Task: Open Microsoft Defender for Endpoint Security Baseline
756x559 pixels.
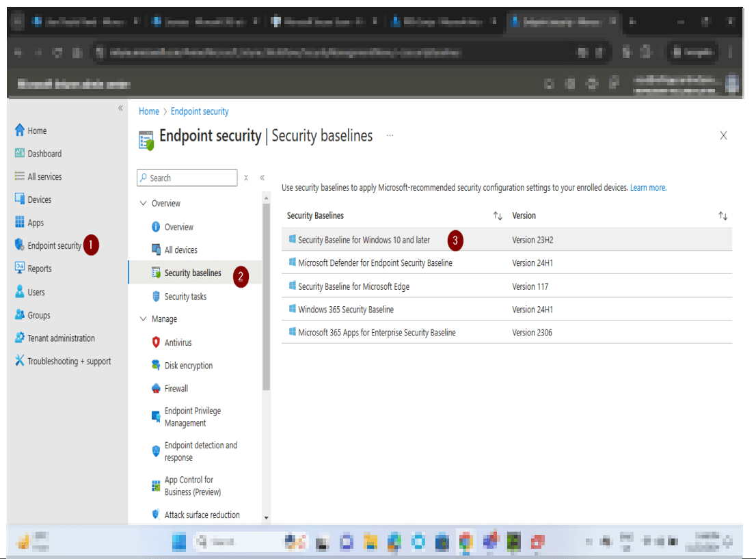Action: (375, 263)
